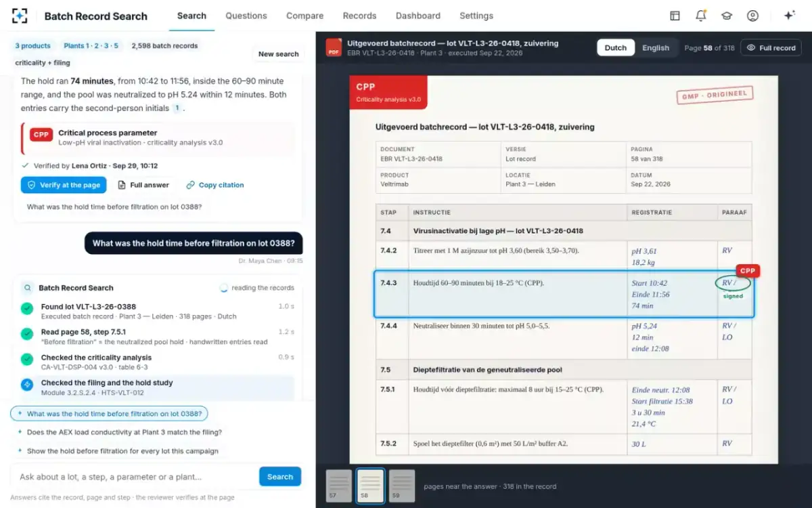Screen dimensions: 812x508
Task: Go to the Records tab
Action: pos(359,16)
